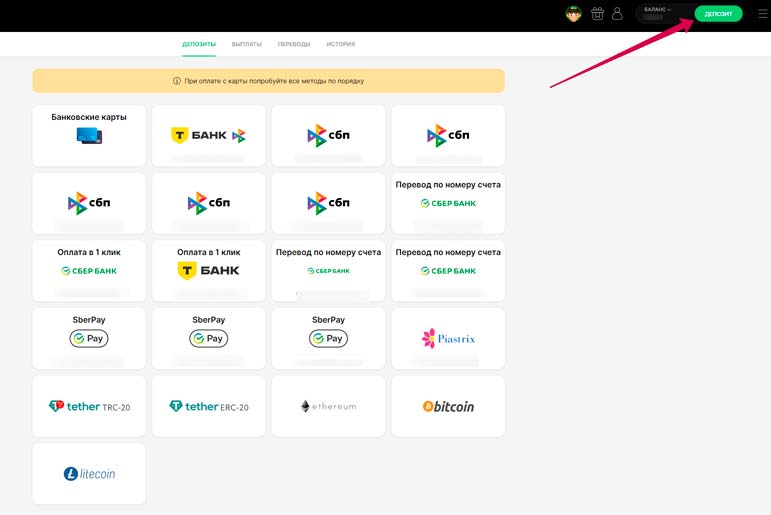This screenshot has height=515, width=771.
Task: Open the hamburger menu icon
Action: point(763,14)
